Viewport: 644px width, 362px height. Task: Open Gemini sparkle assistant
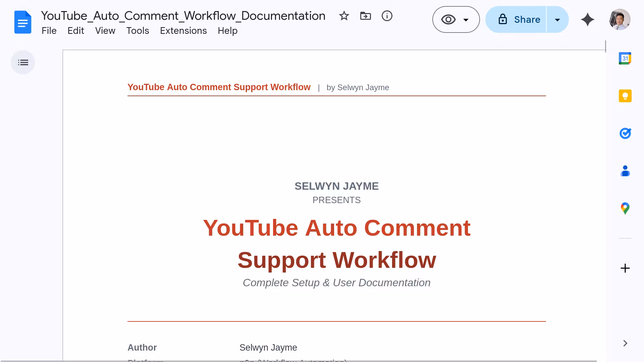[588, 19]
